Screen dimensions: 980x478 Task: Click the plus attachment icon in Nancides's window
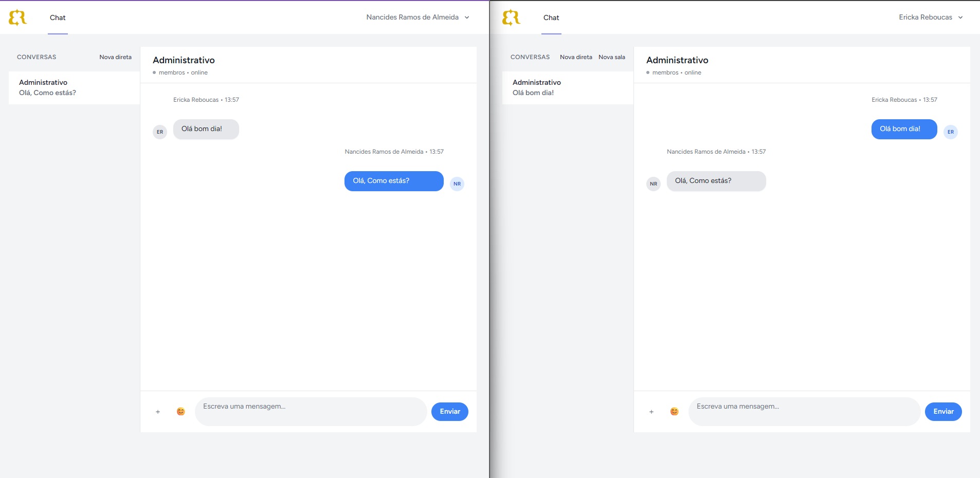pyautogui.click(x=158, y=412)
